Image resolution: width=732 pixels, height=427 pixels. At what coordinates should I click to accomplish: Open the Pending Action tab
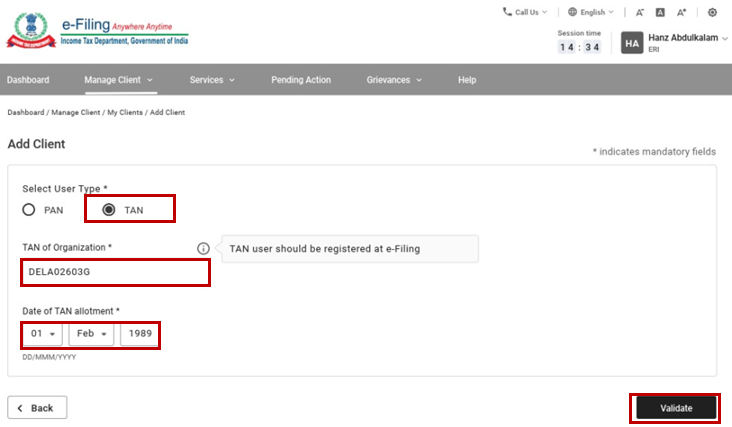point(301,80)
